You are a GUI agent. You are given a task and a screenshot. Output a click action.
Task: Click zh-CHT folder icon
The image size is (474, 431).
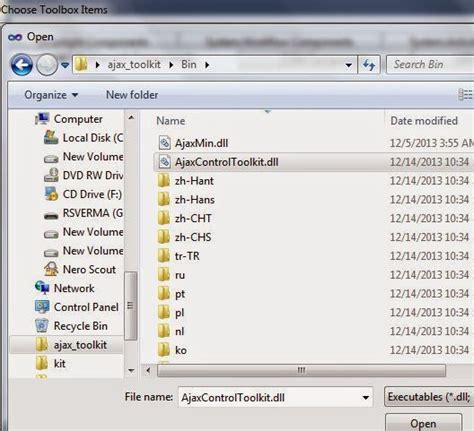pos(164,218)
